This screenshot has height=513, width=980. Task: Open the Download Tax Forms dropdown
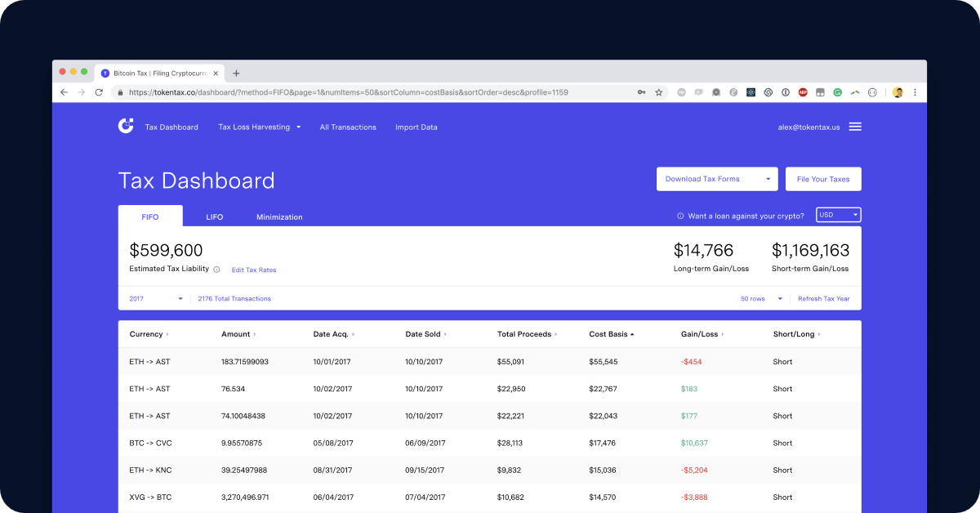point(716,179)
